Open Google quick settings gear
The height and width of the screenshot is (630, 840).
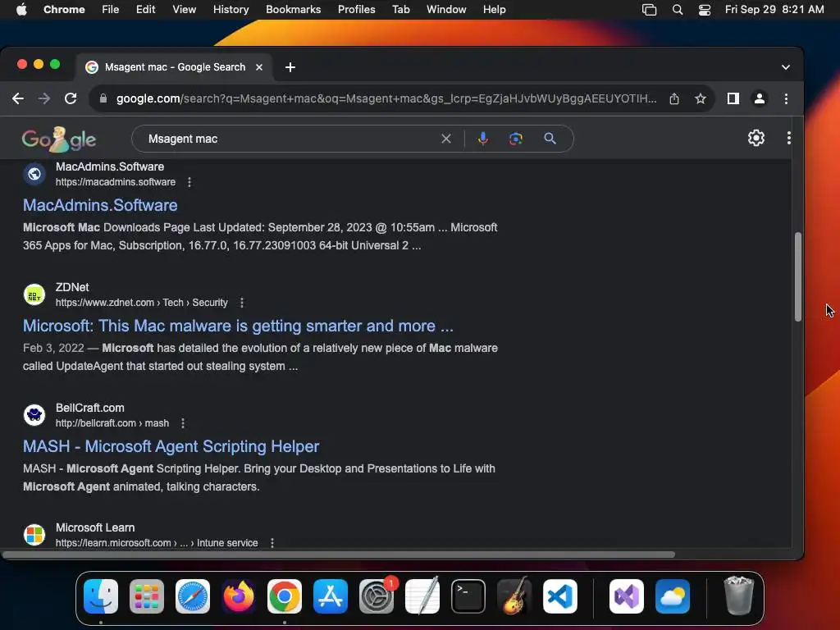(x=756, y=138)
